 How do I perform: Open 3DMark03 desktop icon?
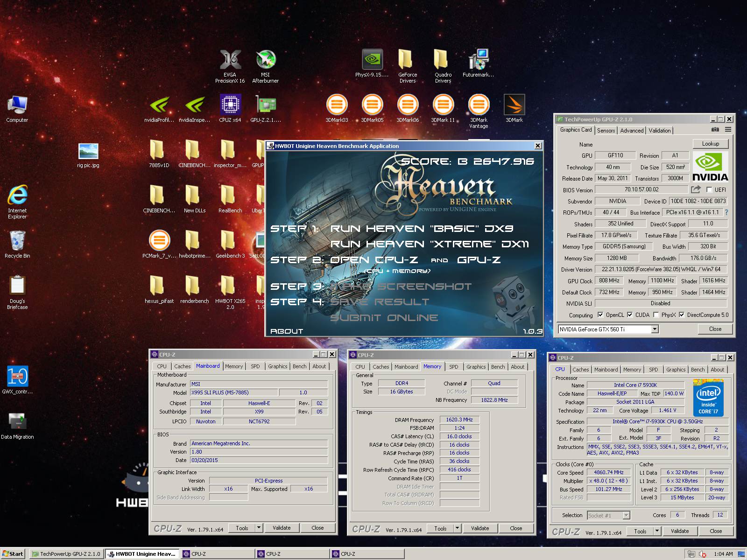pos(337,108)
